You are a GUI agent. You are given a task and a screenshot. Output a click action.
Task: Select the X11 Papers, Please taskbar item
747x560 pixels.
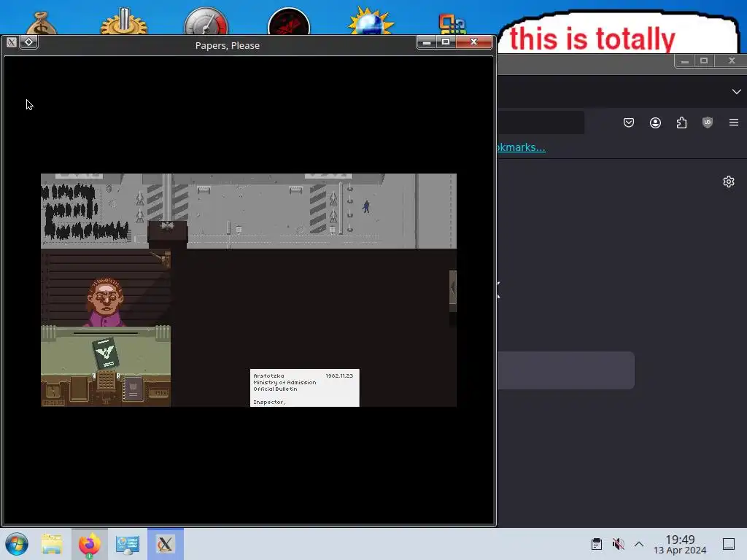166,544
